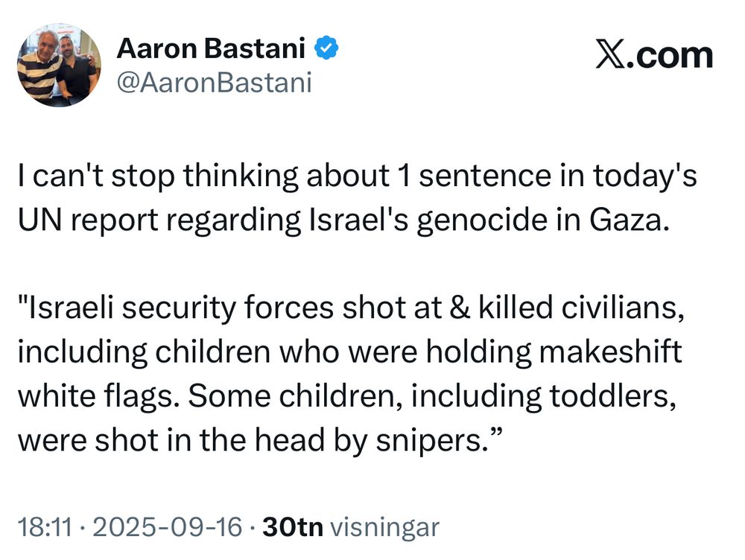Open the @AaronBastani handle link
The height and width of the screenshot is (560, 745).
coord(214,83)
